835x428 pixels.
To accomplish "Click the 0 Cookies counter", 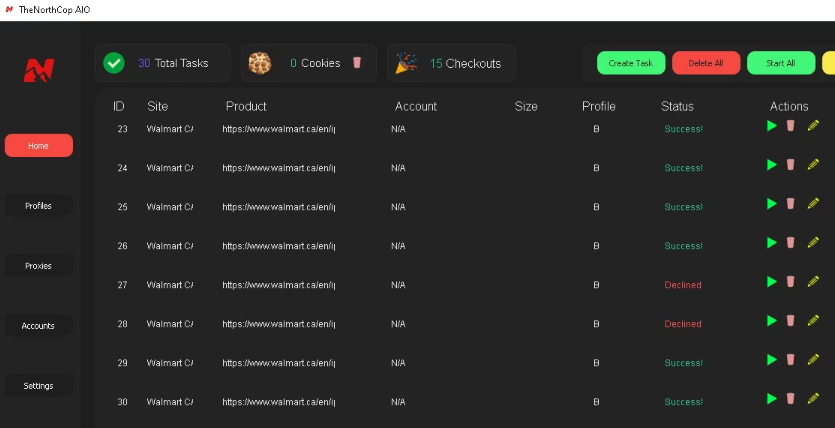I will (315, 63).
